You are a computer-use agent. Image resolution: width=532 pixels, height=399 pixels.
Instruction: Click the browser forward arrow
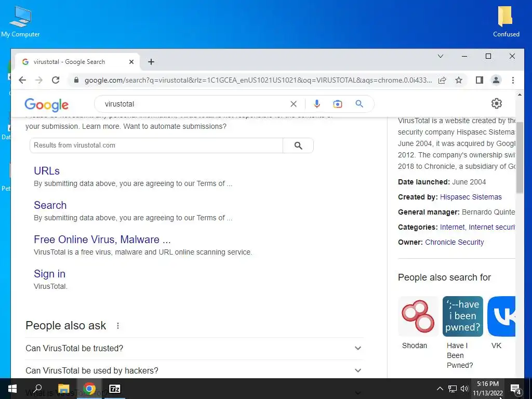39,80
